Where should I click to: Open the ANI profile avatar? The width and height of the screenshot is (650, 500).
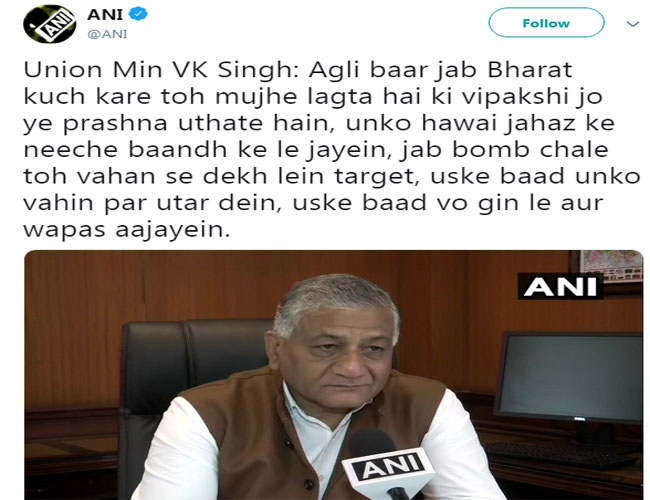pos(49,24)
